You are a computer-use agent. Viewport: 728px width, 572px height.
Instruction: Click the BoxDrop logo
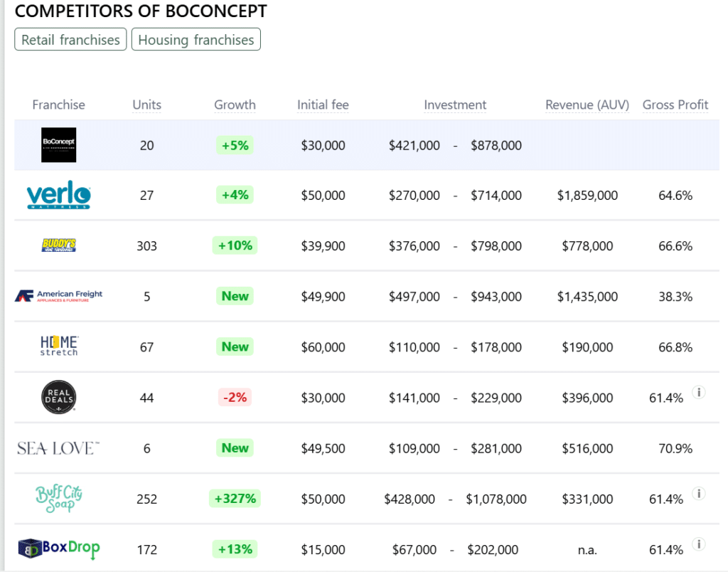tap(59, 549)
